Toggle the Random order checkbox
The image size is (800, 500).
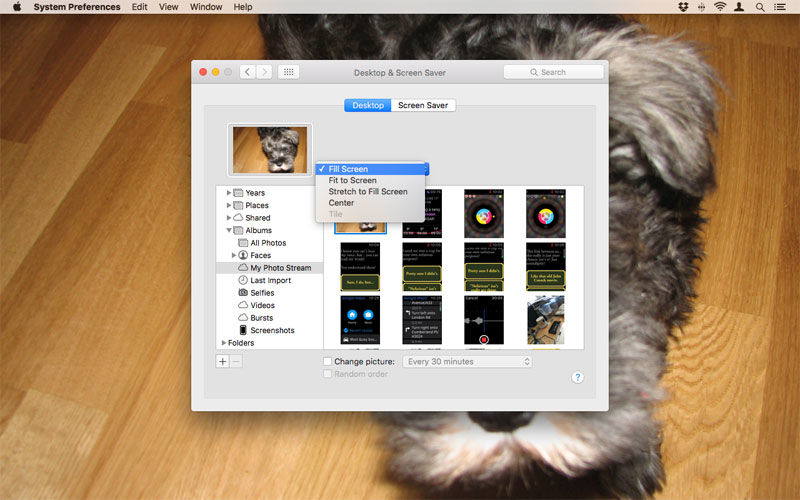[x=328, y=374]
